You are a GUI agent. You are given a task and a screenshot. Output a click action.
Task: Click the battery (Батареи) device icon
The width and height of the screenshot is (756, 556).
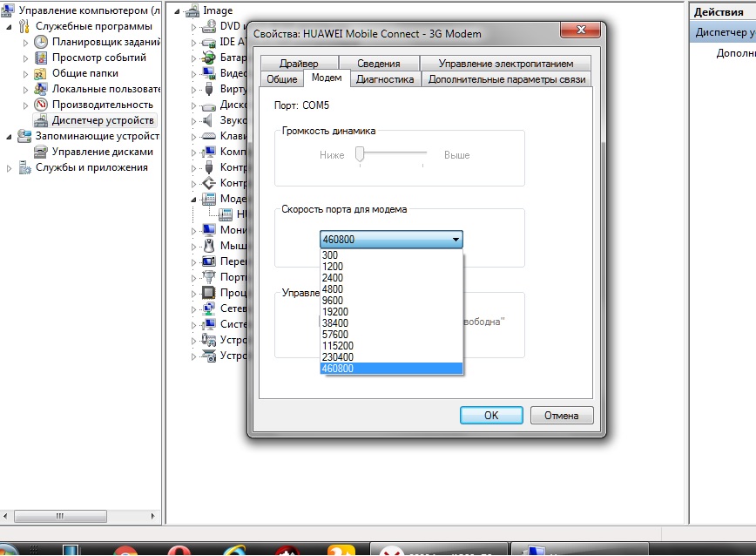click(209, 58)
